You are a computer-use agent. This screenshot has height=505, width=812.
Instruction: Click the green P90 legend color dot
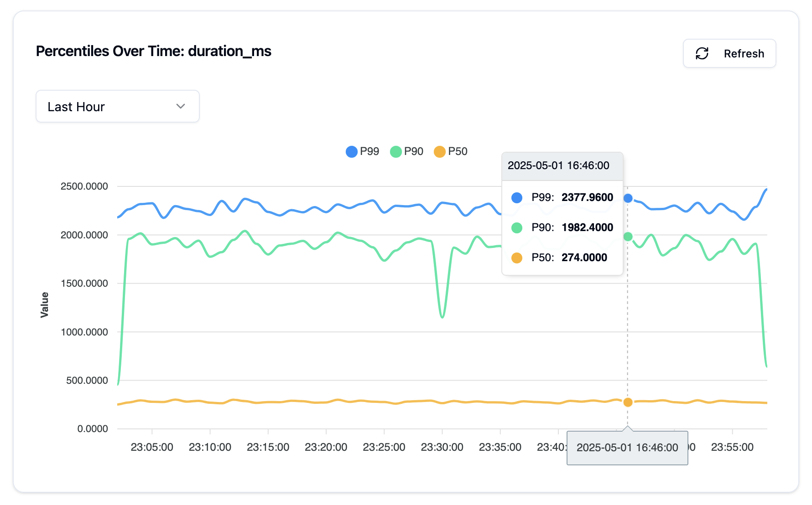(x=396, y=152)
